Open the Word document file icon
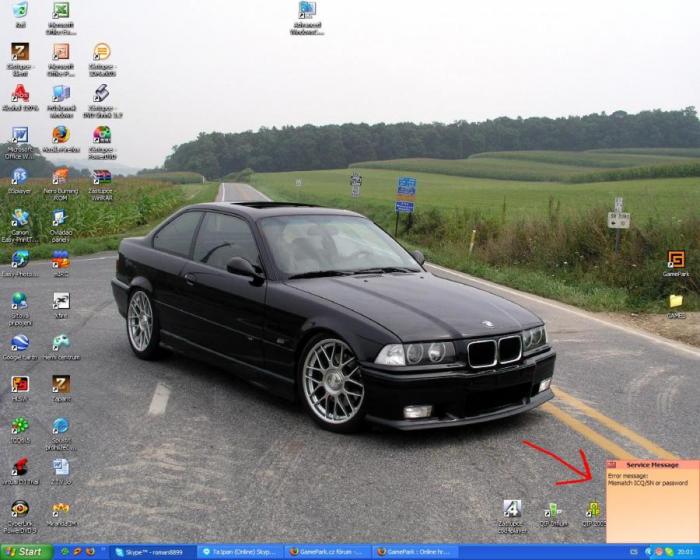700x560 pixels. 61,467
